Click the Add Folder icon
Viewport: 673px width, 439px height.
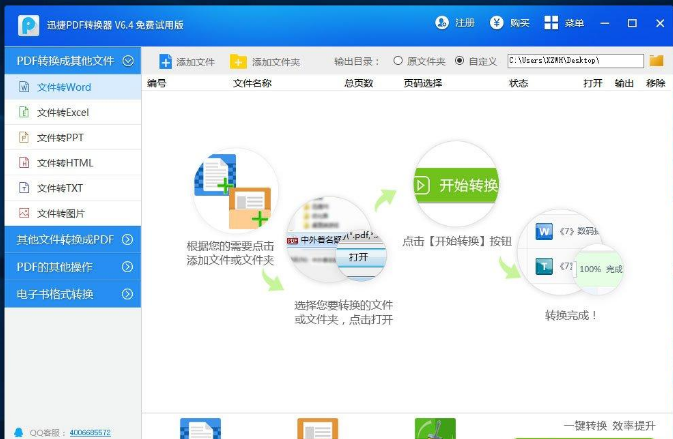(238, 62)
